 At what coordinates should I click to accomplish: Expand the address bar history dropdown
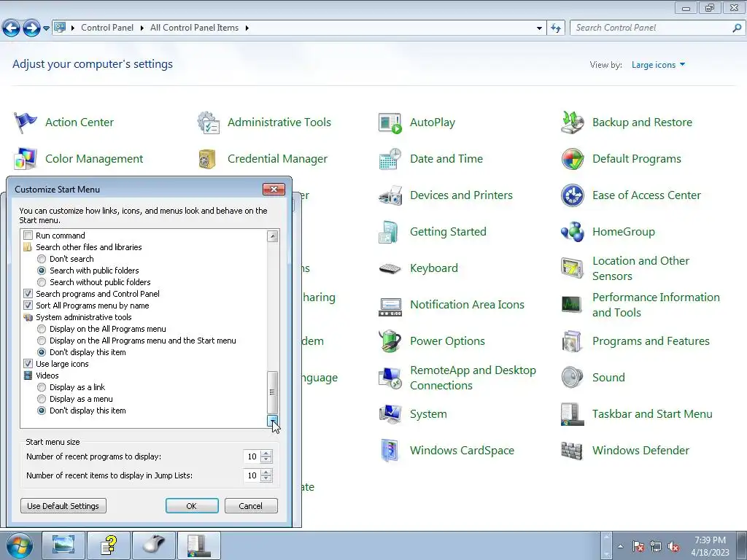click(x=539, y=28)
